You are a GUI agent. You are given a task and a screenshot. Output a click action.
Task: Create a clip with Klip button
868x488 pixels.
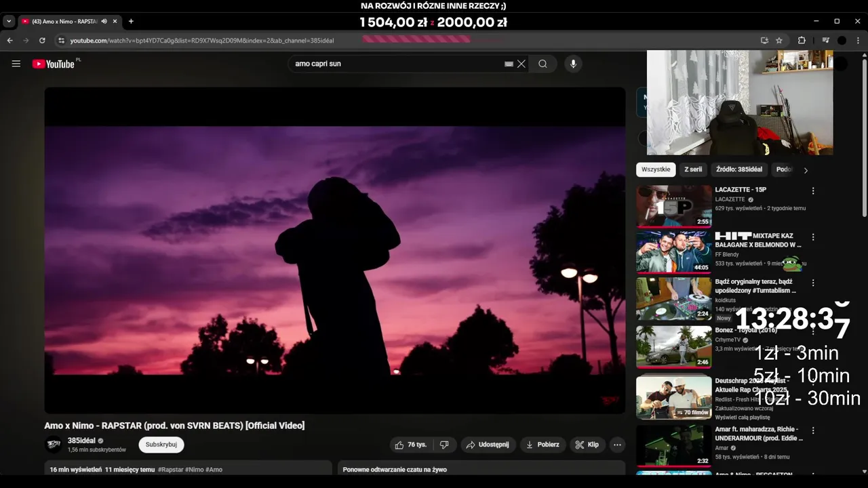pos(587,445)
